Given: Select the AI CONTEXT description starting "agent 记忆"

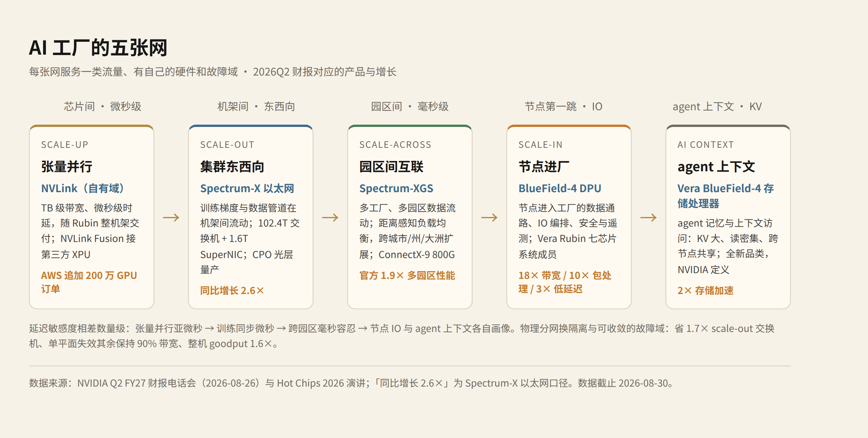Looking at the screenshot, I should 728,246.
